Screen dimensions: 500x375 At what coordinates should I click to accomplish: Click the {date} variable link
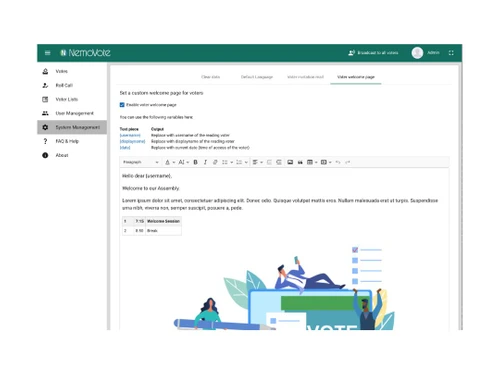pos(125,148)
